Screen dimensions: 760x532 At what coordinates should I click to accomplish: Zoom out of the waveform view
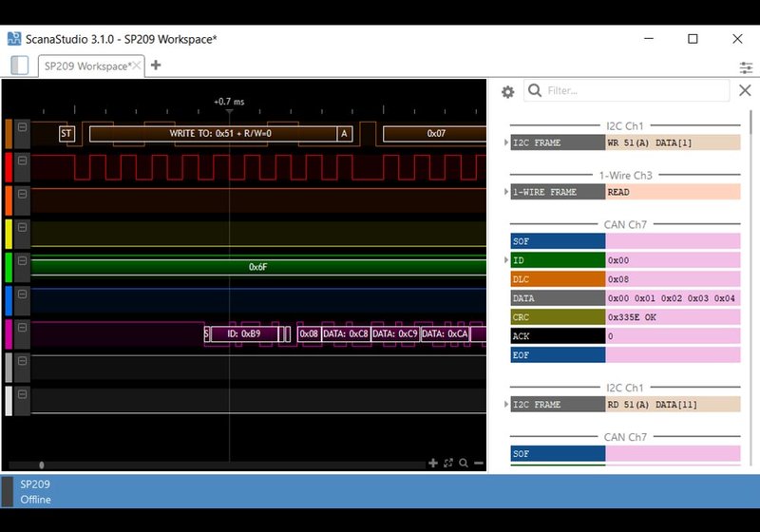tap(479, 463)
